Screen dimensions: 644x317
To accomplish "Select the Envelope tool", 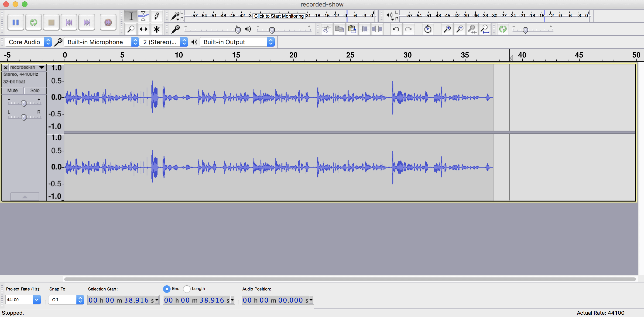I will (x=143, y=16).
